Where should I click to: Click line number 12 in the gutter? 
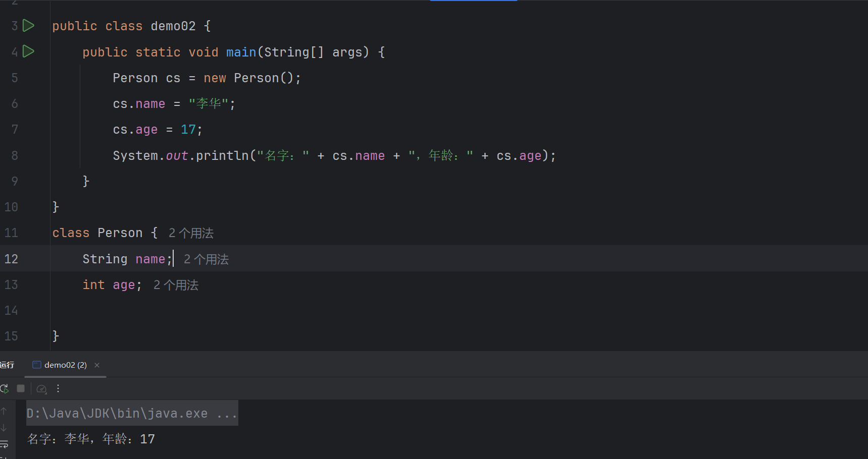click(x=11, y=259)
